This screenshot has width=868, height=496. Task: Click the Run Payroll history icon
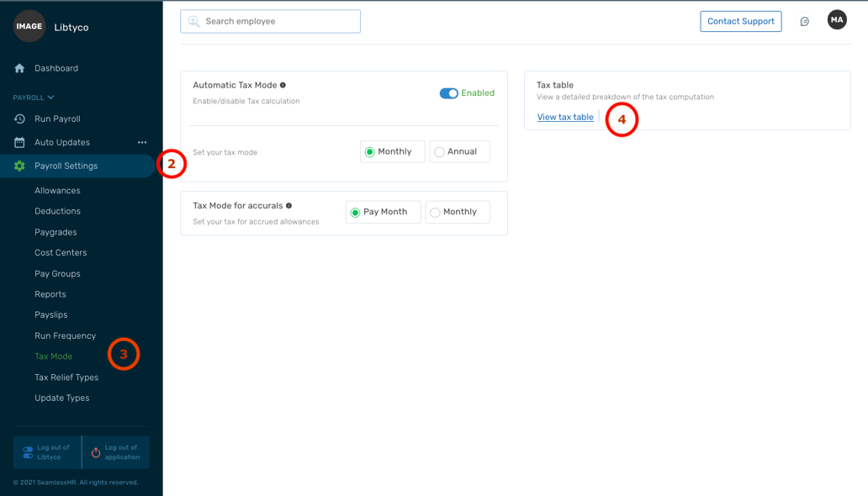click(x=19, y=119)
